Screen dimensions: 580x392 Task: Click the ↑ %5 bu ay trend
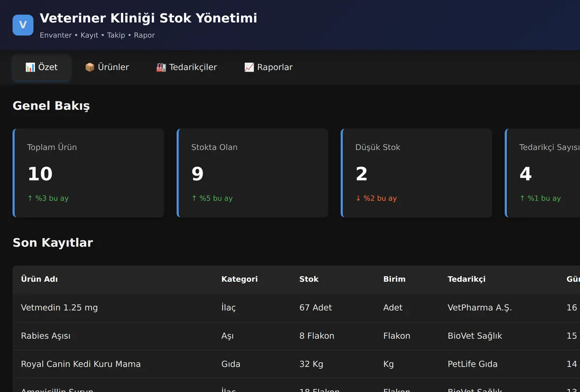coord(212,198)
